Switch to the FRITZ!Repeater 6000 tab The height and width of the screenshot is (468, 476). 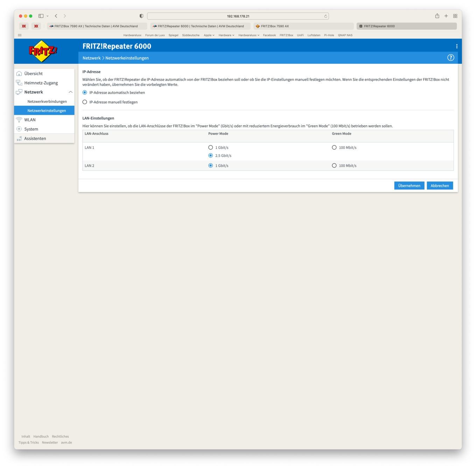click(407, 26)
